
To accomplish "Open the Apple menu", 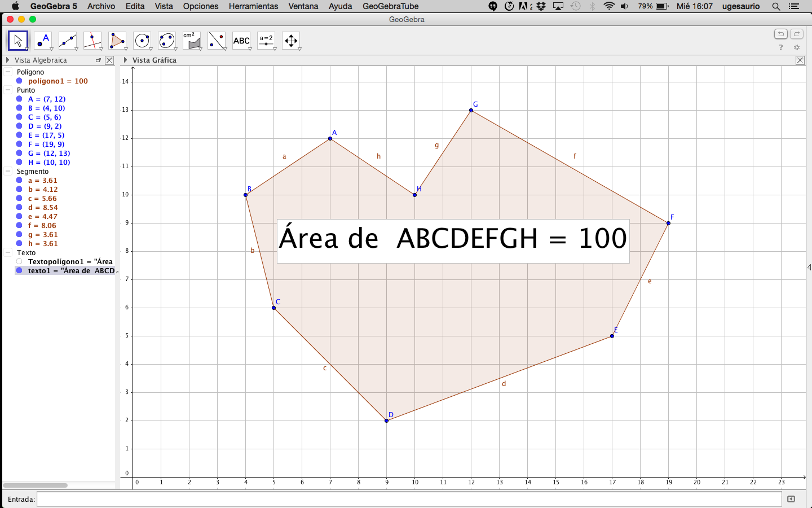I will 15,6.
